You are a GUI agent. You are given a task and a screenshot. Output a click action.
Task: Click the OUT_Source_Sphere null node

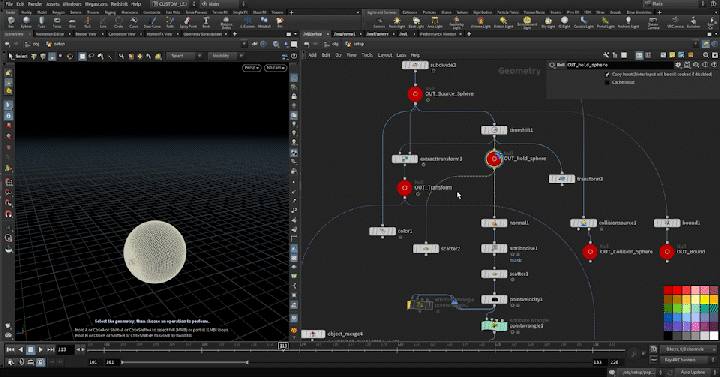(x=415, y=94)
